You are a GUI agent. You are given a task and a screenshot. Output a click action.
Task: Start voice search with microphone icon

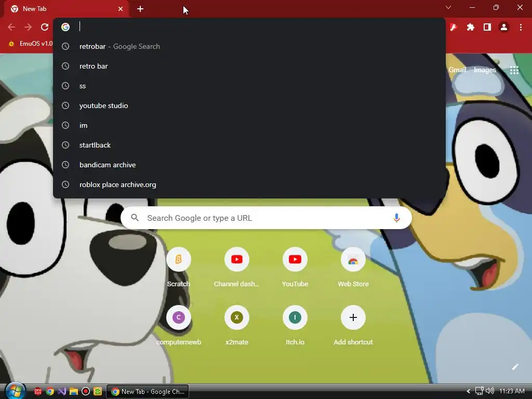pos(396,218)
